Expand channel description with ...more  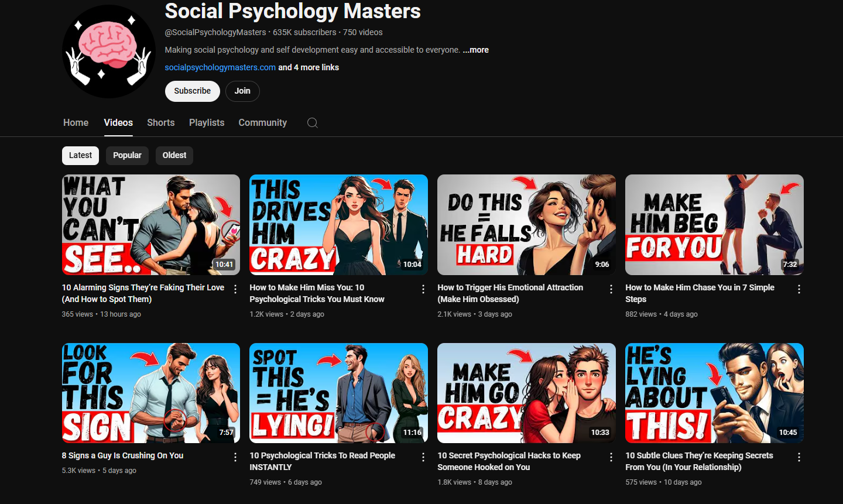[476, 50]
